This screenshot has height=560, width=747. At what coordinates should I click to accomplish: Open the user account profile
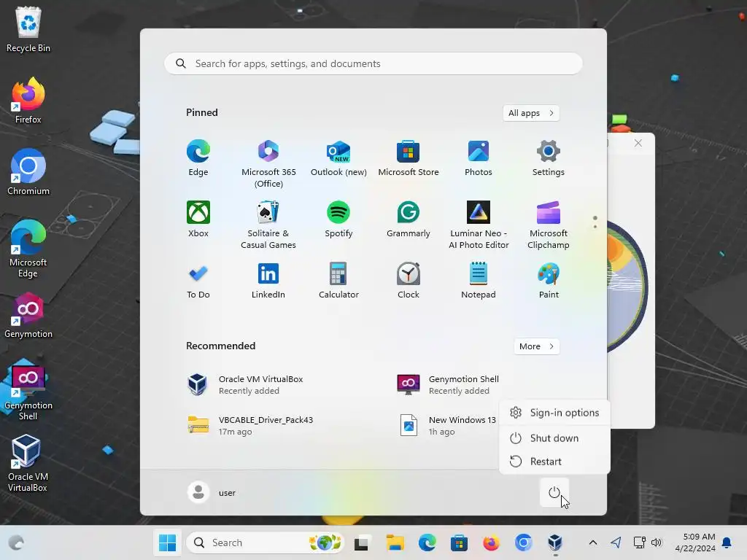pos(212,492)
